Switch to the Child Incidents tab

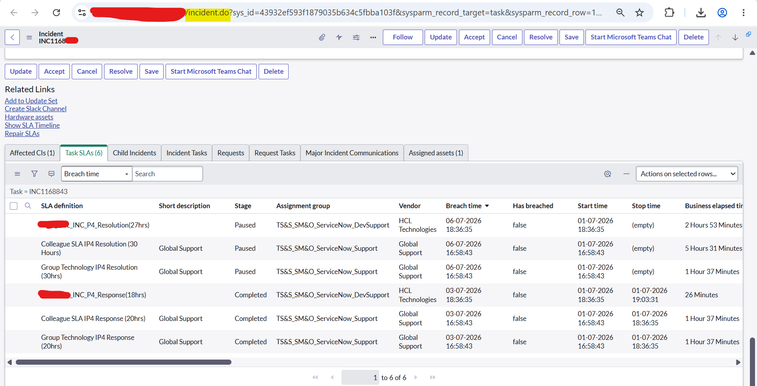134,153
